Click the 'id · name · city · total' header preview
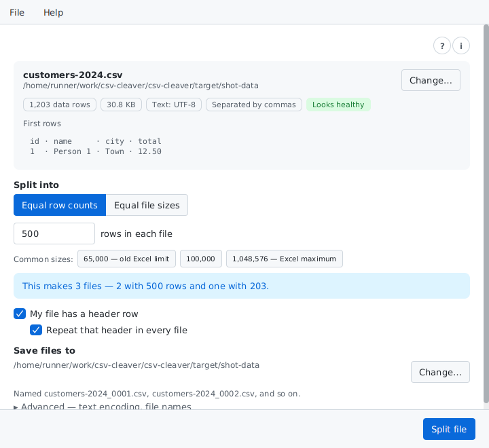The width and height of the screenshot is (489, 448). (96, 141)
